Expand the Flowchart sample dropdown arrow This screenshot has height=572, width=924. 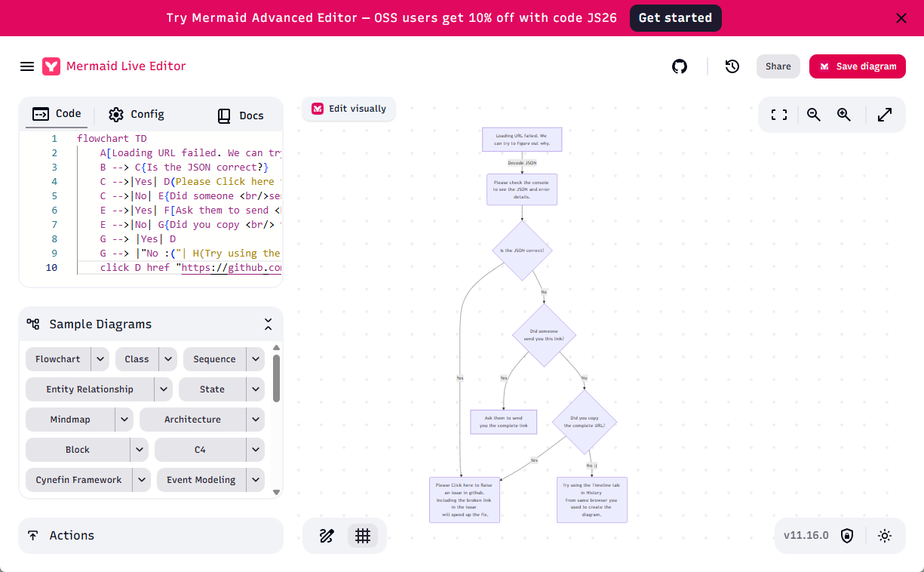click(100, 359)
